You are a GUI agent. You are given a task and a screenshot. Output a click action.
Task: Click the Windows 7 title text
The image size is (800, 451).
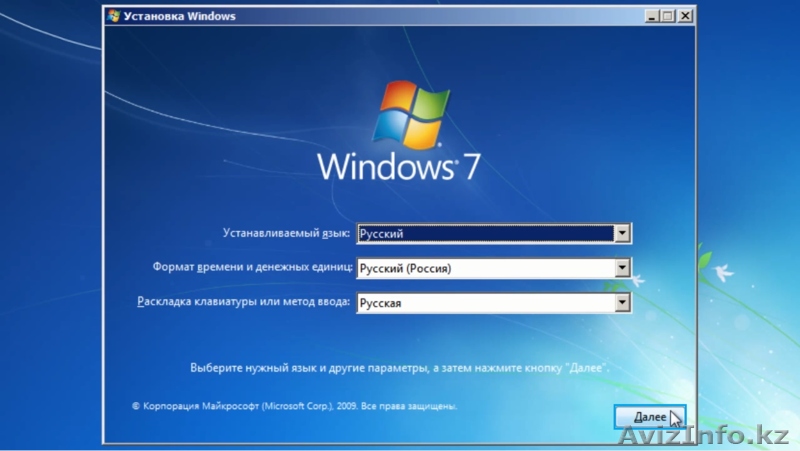pyautogui.click(x=398, y=166)
